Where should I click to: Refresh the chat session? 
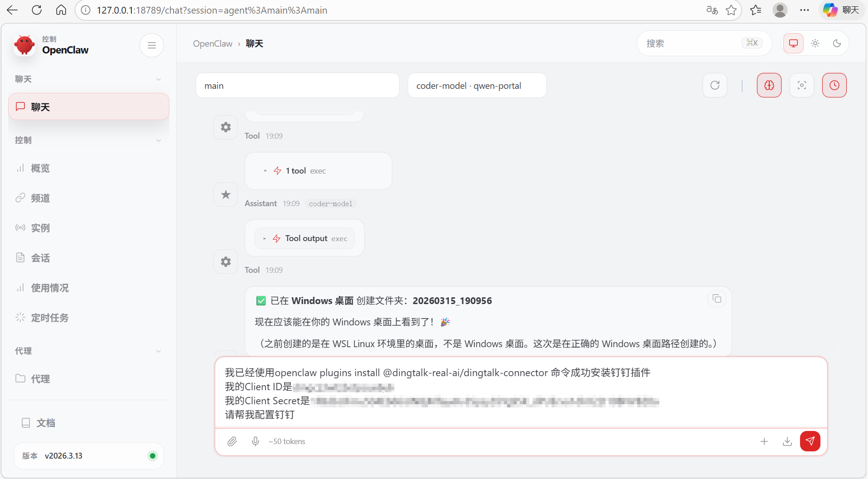715,85
